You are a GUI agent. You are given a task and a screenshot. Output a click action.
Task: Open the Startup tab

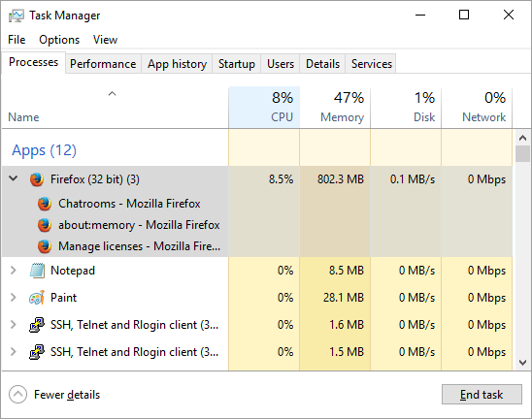(237, 64)
